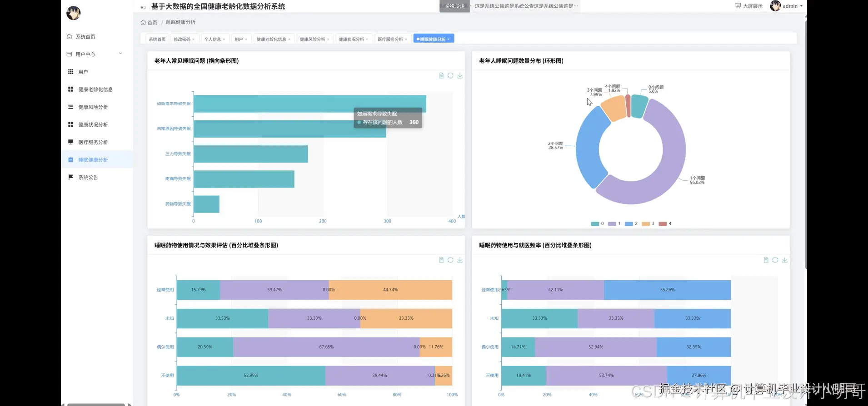
Task: Click the 疼痛导致失眠 bar
Action: 244,179
